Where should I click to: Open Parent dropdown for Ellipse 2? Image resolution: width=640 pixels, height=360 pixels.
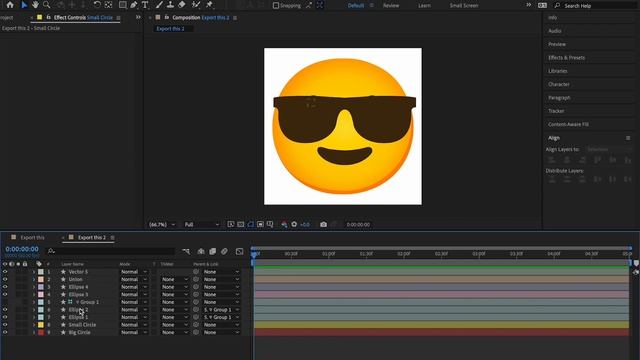point(221,309)
